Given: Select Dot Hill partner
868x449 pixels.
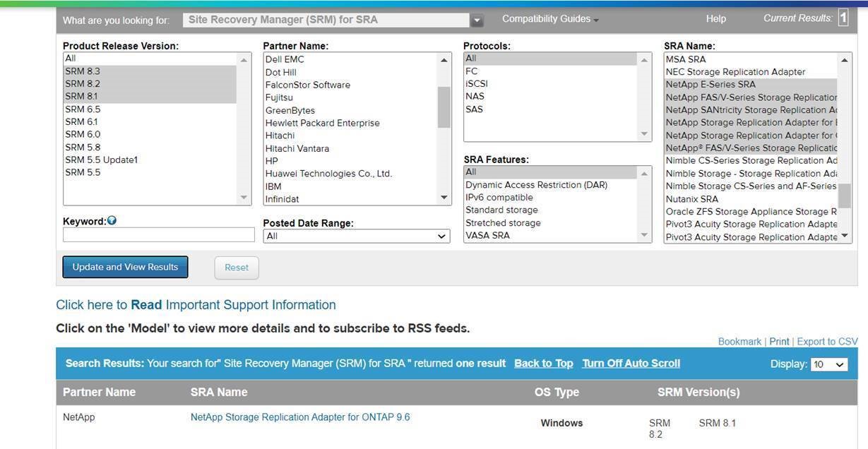Looking at the screenshot, I should [350, 72].
